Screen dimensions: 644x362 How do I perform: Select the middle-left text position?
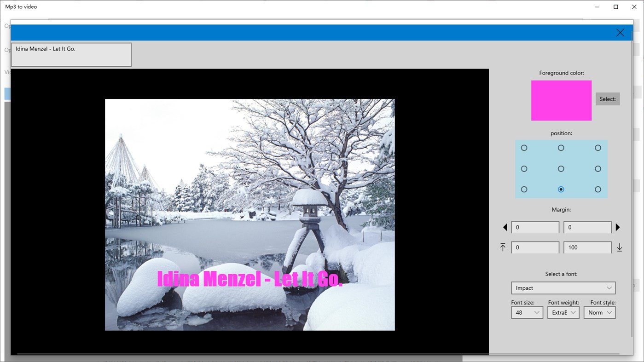point(524,168)
